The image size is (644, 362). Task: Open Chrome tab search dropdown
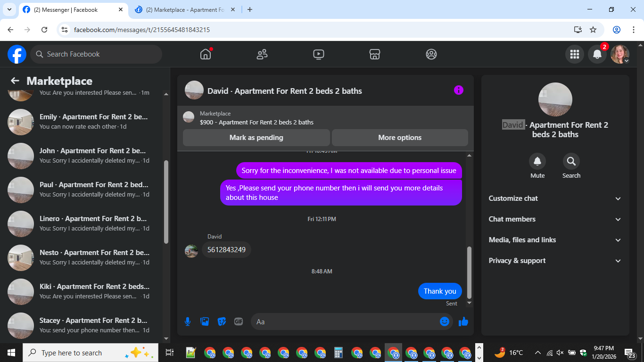(9, 9)
